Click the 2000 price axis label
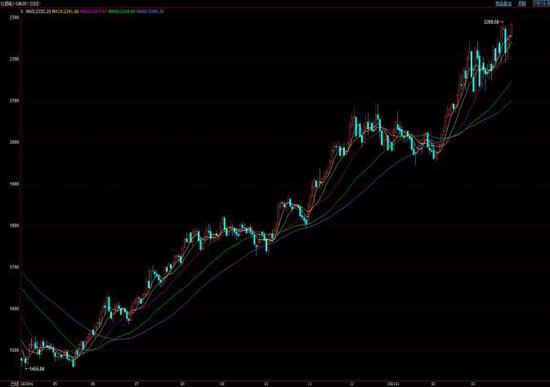 [14, 142]
